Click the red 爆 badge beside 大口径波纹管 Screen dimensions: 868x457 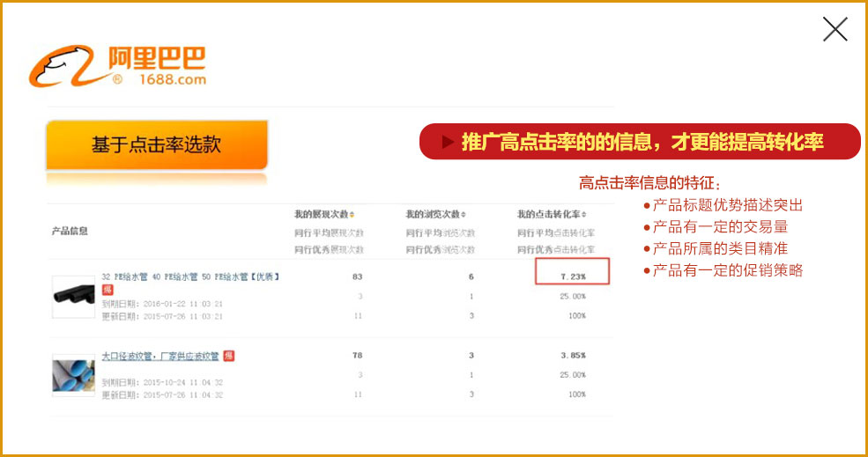[x=228, y=356]
